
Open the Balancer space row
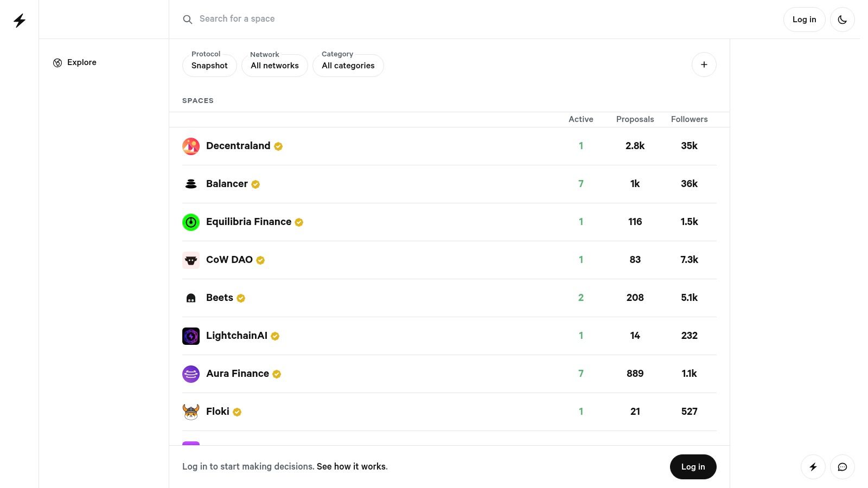point(227,184)
